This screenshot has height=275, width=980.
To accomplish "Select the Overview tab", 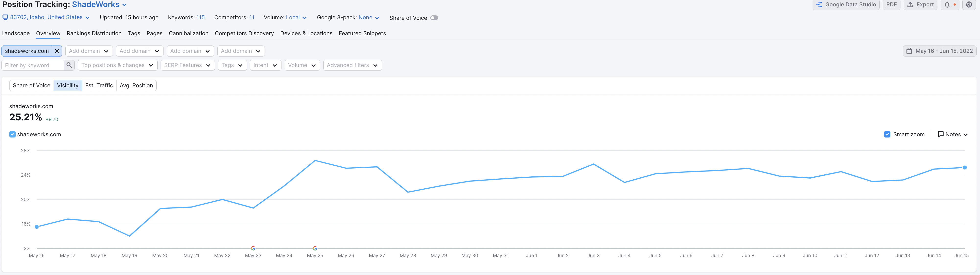I will [48, 34].
